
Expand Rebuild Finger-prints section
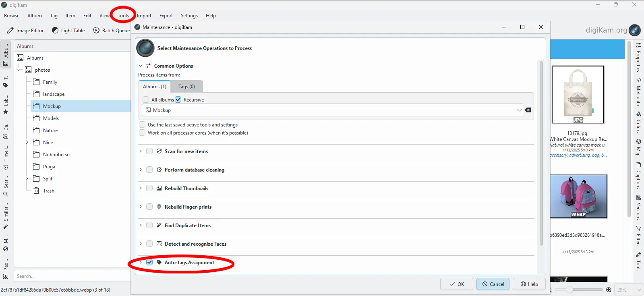pos(141,207)
